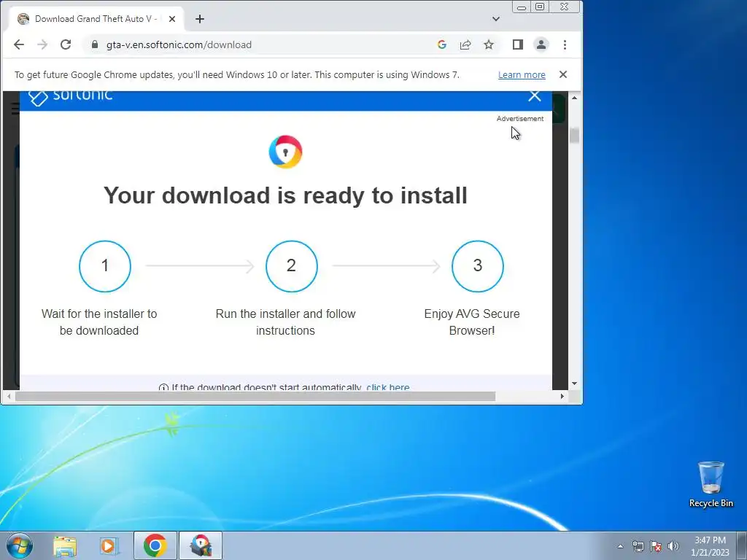
Task: Show hidden system tray icons
Action: click(x=620, y=546)
